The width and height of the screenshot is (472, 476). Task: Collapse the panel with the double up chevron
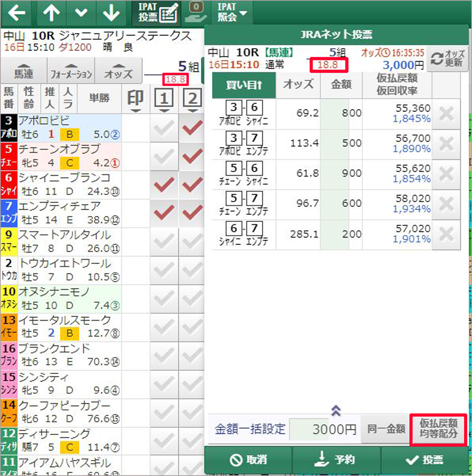coord(336,410)
